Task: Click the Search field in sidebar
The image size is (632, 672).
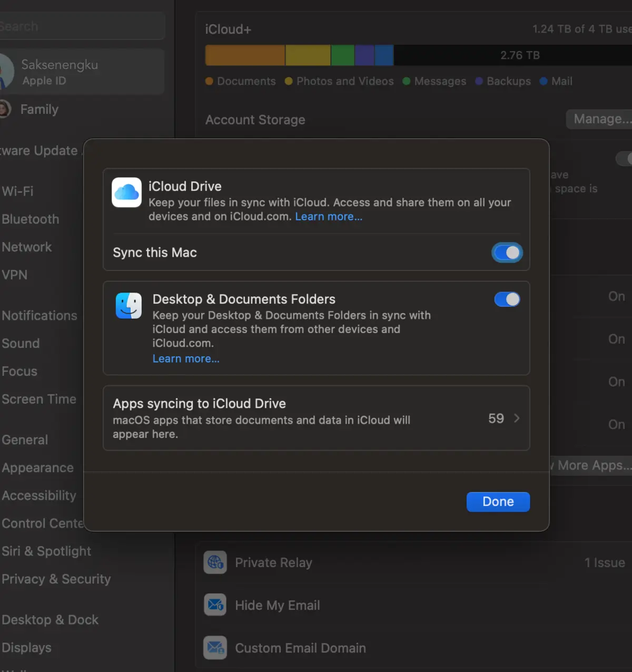Action: click(79, 26)
